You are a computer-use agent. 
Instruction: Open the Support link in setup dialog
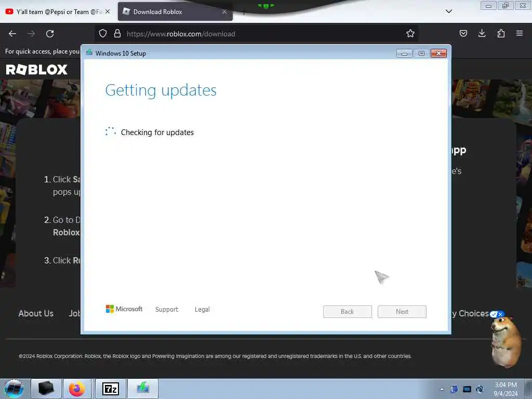tap(167, 310)
